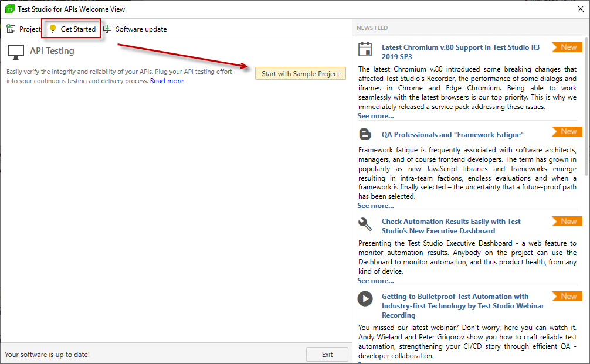Click the Project tab grid icon
This screenshot has height=364, width=590.
(11, 29)
